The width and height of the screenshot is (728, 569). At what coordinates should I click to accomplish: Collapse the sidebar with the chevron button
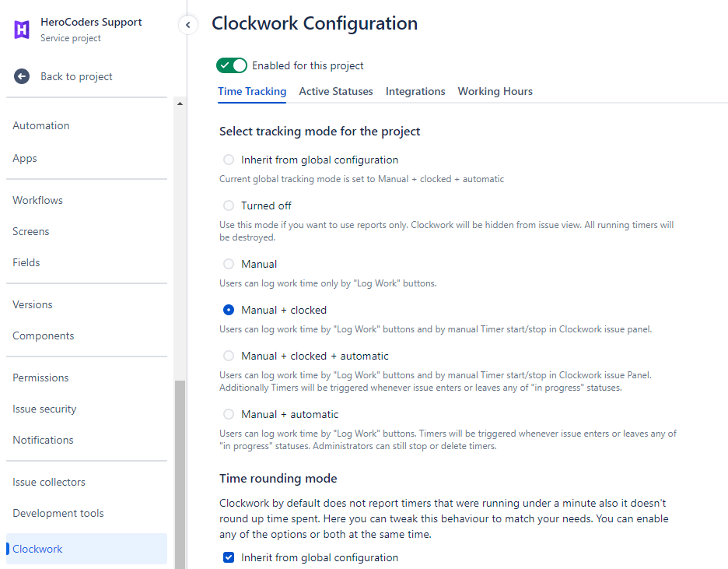(188, 25)
